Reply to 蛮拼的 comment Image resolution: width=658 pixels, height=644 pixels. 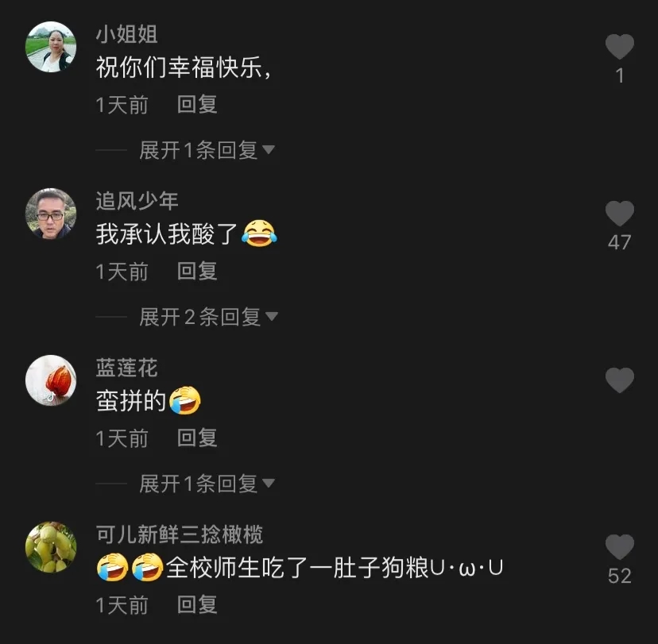(197, 438)
